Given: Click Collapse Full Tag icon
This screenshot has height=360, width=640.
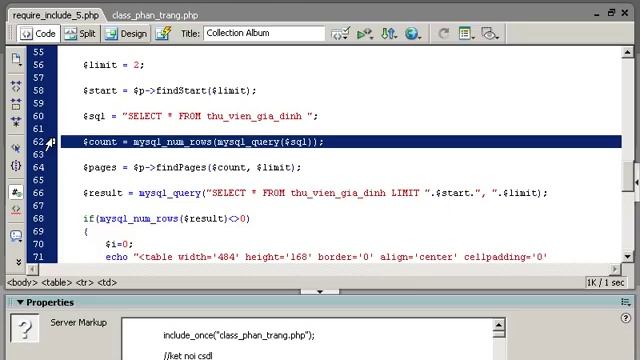Looking at the screenshot, I should pos(16,86).
